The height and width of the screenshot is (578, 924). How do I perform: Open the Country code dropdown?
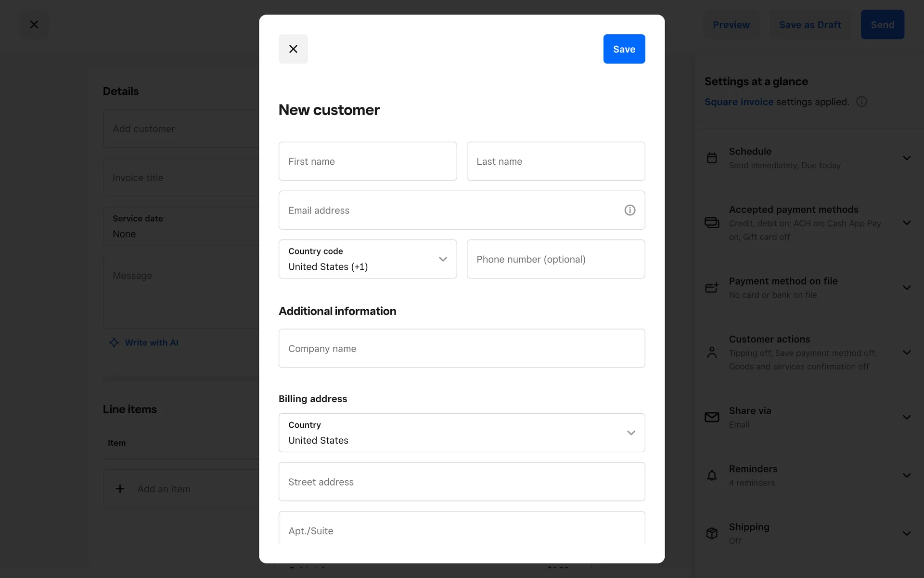[368, 259]
